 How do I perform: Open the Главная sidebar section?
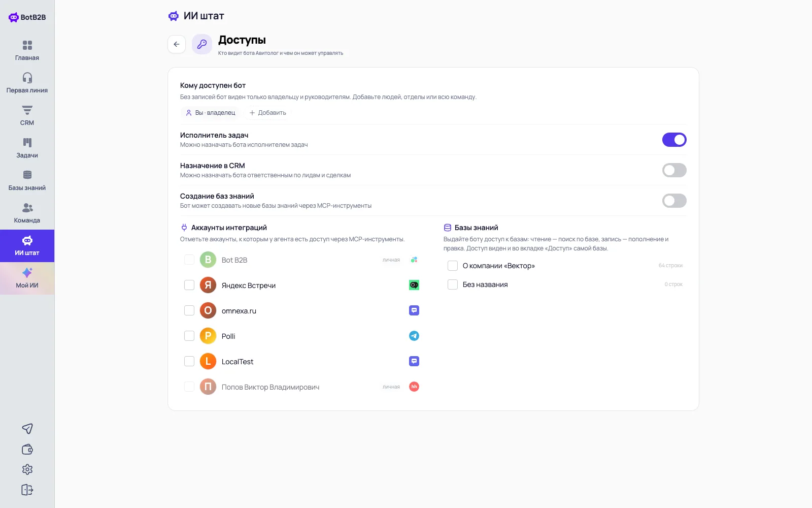pyautogui.click(x=27, y=51)
